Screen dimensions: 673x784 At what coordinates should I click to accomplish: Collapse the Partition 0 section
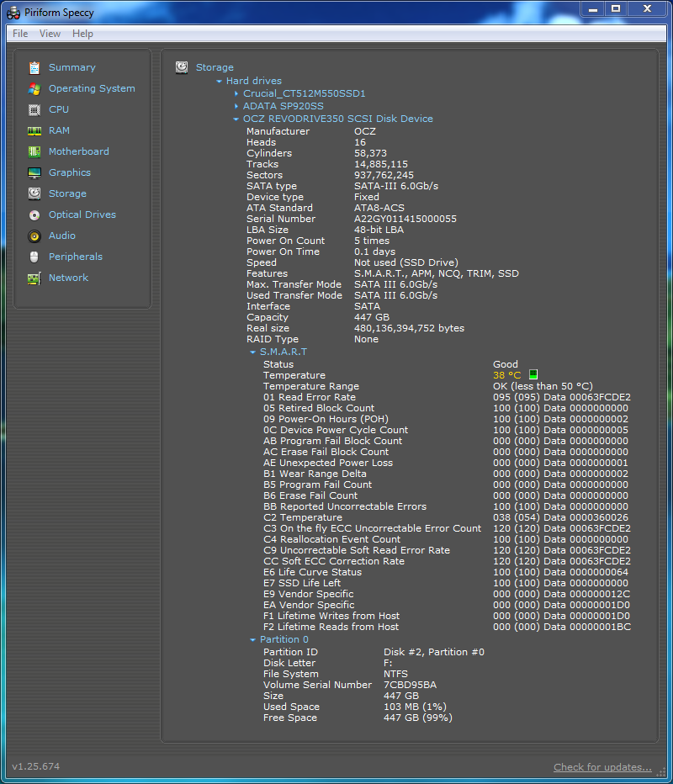[253, 640]
